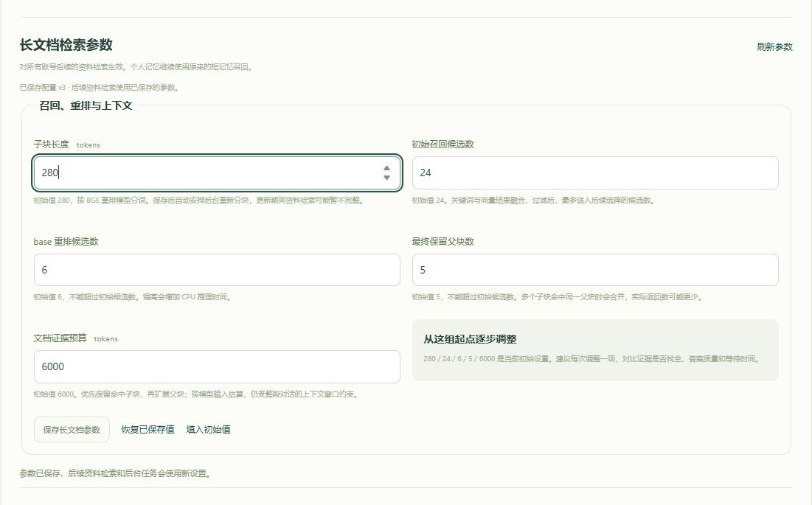This screenshot has width=812, height=505.
Task: Click the 初始值 5 hint text
Action: pyautogui.click(x=558, y=297)
